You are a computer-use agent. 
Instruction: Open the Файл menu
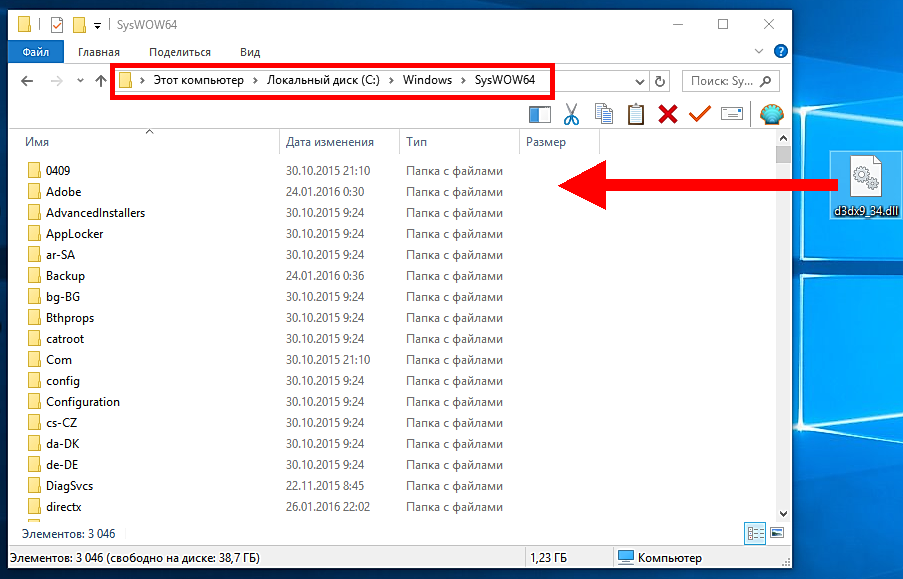(35, 52)
